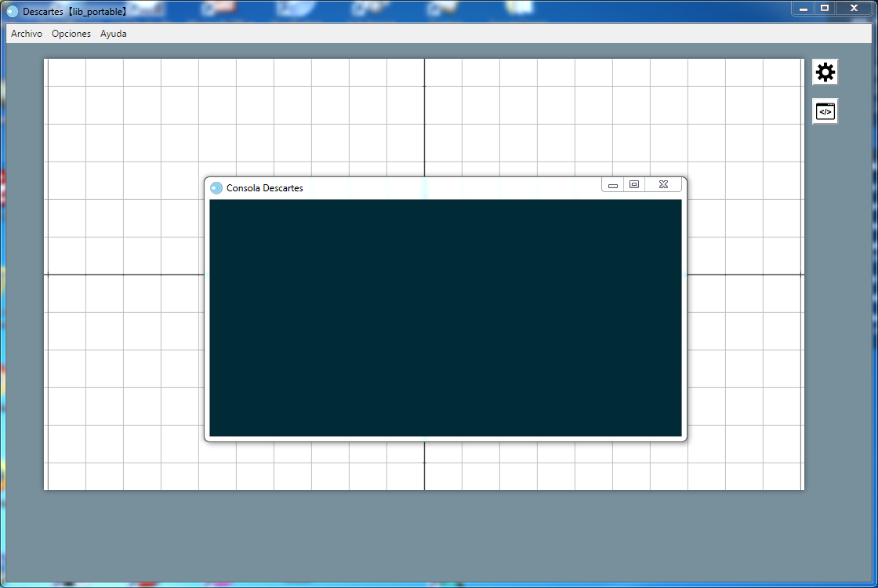Close the main Descartes application window
Viewport: 878px width, 588px height.
pyautogui.click(x=854, y=9)
